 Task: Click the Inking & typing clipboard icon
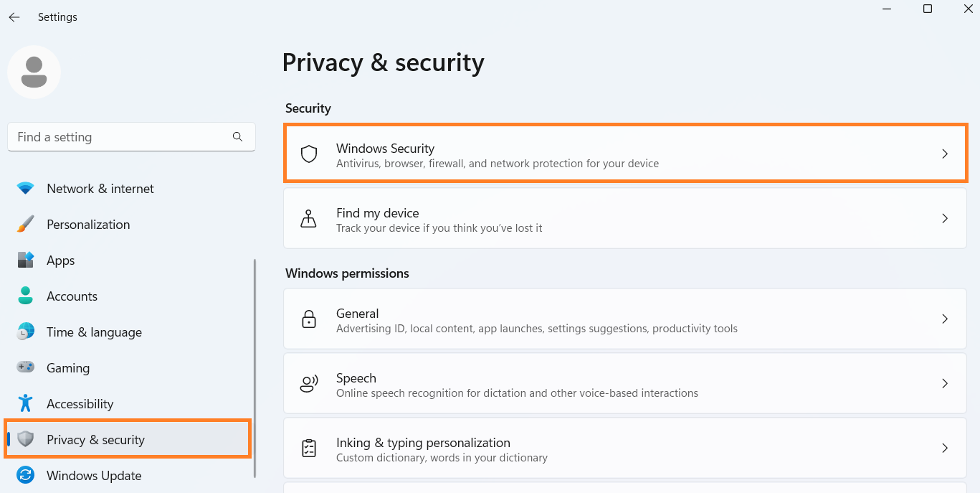[309, 449]
